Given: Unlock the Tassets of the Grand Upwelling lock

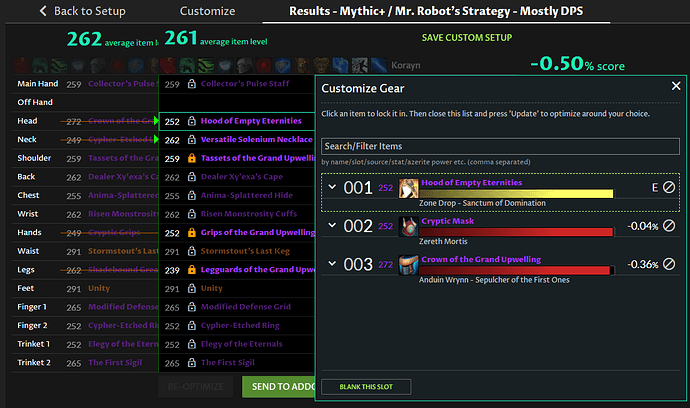Looking at the screenshot, I should coord(191,158).
